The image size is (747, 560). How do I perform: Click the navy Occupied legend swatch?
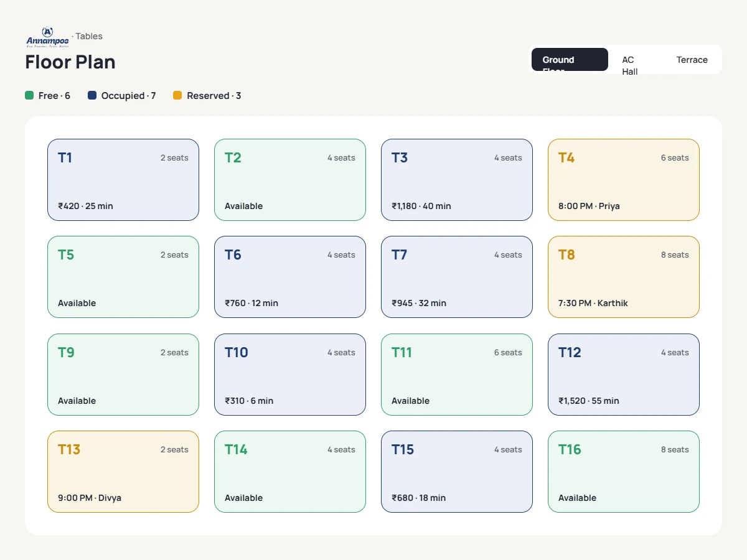pos(92,95)
